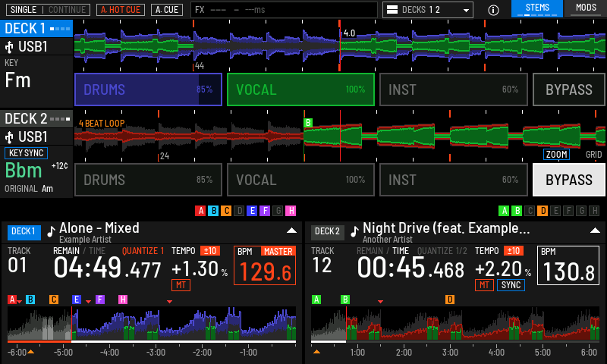Select green hot cue A of Deck 2 row

(504, 211)
